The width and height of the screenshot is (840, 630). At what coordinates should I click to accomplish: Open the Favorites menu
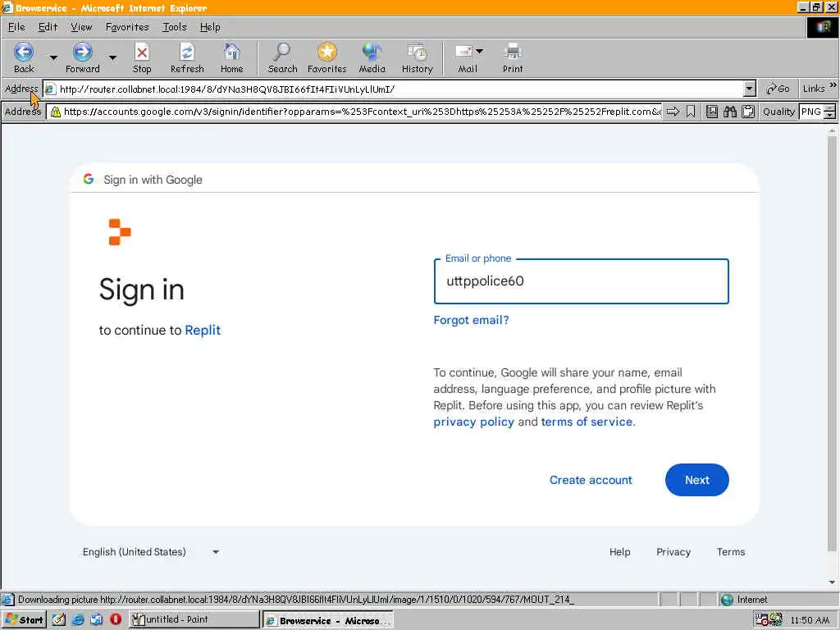(127, 27)
